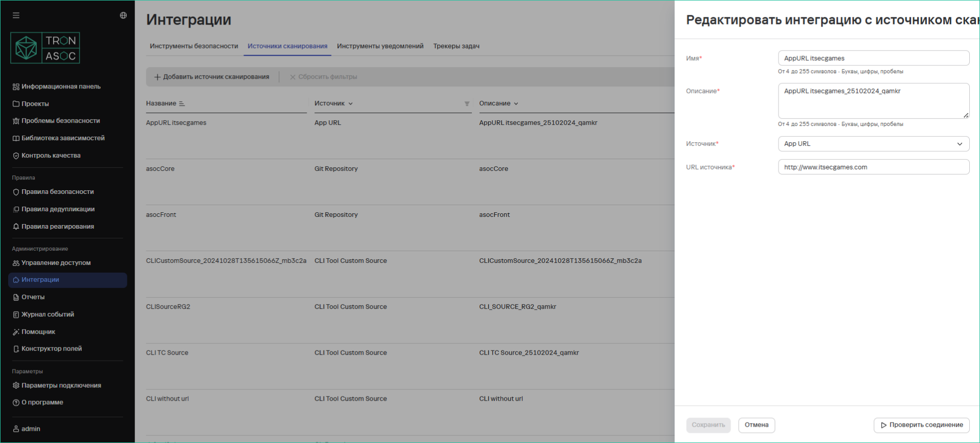
Task: Open Параметры подключения settings
Action: coord(61,386)
